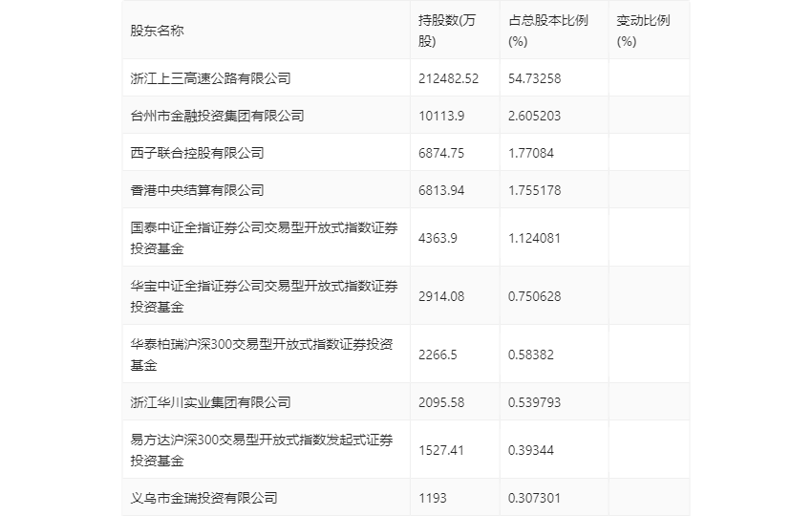Click the value 6813.94
Image resolution: width=812 pixels, height=516 pixels.
point(441,190)
